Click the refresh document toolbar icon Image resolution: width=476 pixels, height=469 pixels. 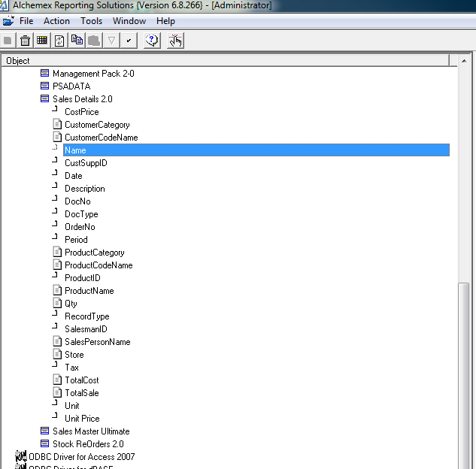59,41
